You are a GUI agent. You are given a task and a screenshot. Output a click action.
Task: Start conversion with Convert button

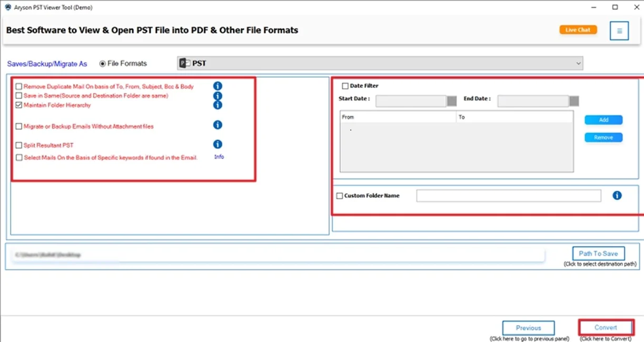pos(606,327)
